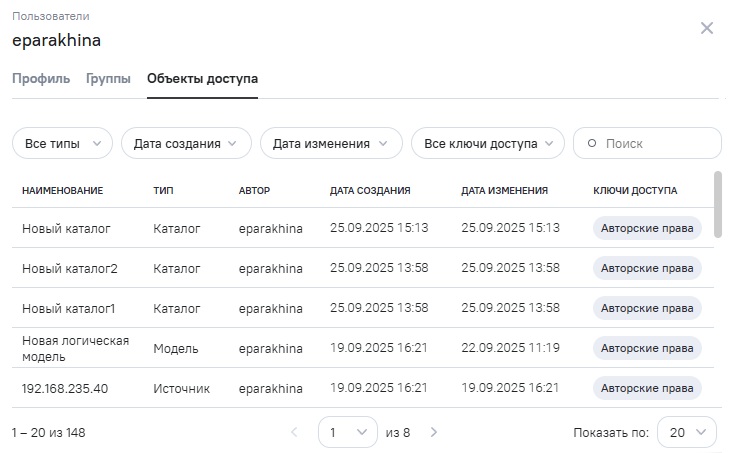This screenshot has height=453, width=732.
Task: Click into the Поиск search field
Action: point(655,144)
